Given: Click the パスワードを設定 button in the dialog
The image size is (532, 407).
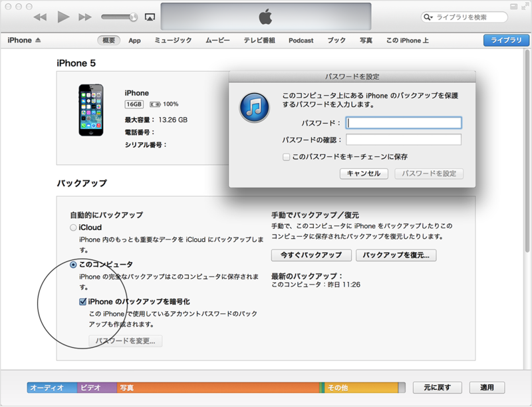Looking at the screenshot, I should click(429, 174).
